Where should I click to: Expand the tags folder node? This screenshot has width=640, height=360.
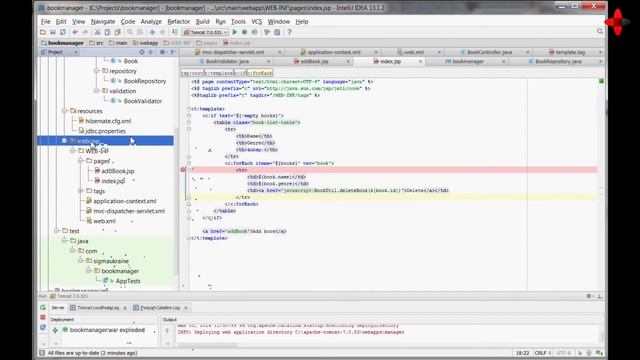point(80,191)
